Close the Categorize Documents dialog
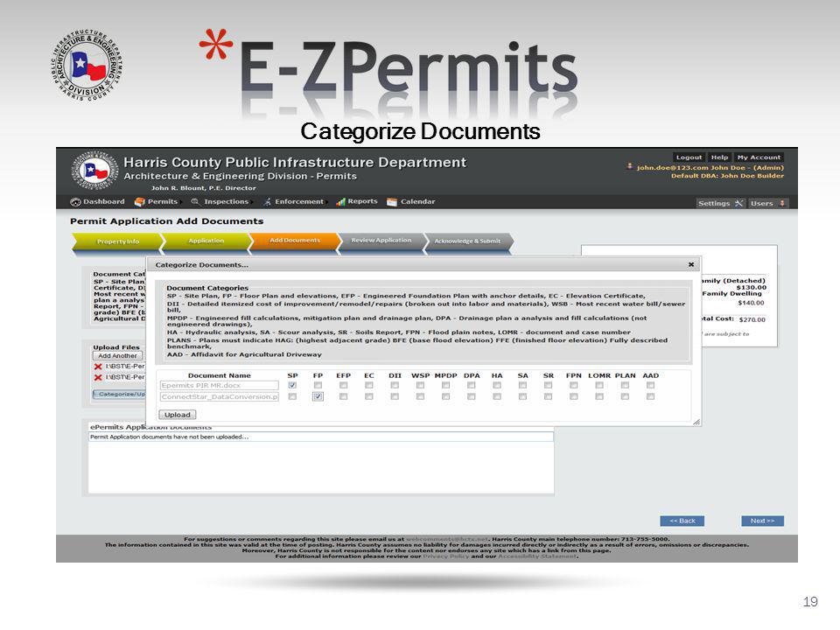This screenshot has width=840, height=630. [x=691, y=264]
